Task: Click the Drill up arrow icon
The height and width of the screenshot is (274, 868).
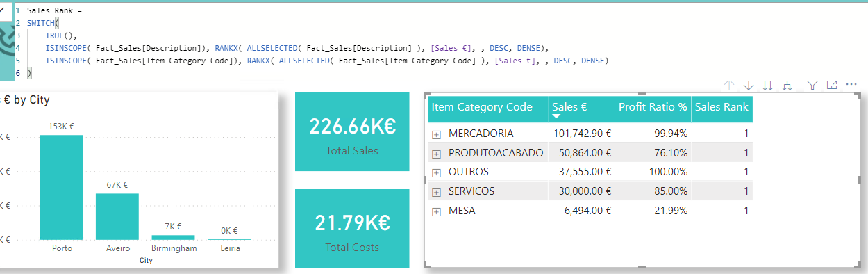Action: click(729, 86)
